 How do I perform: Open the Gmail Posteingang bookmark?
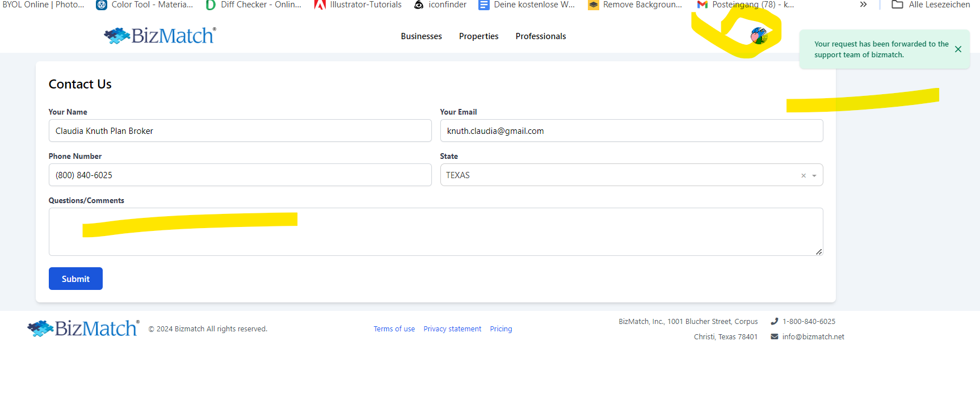tap(745, 5)
